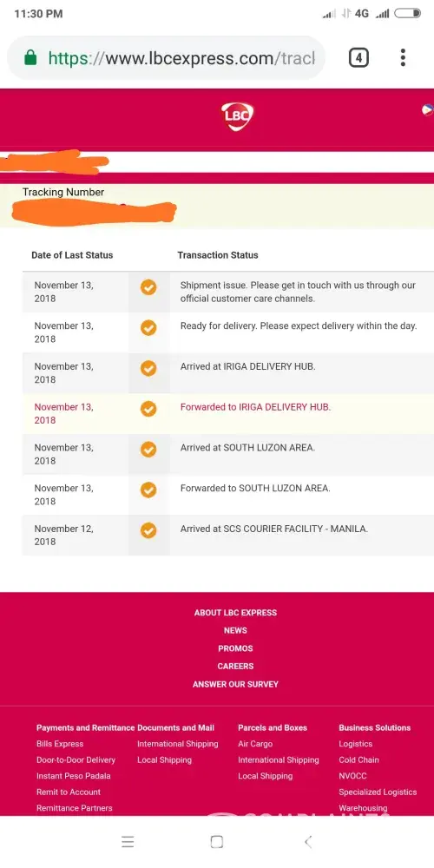The image size is (434, 868).
Task: Tap checkmark beside Ready for delivery status
Action: (x=148, y=328)
